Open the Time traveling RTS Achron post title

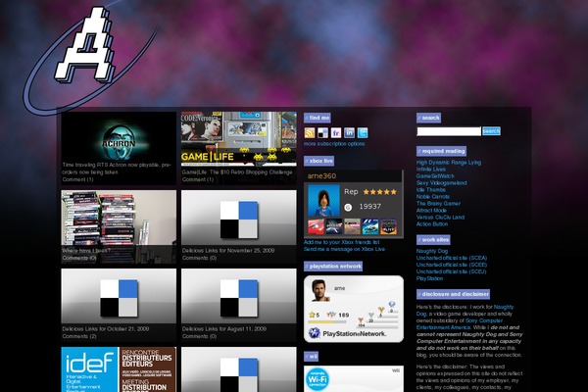click(117, 169)
